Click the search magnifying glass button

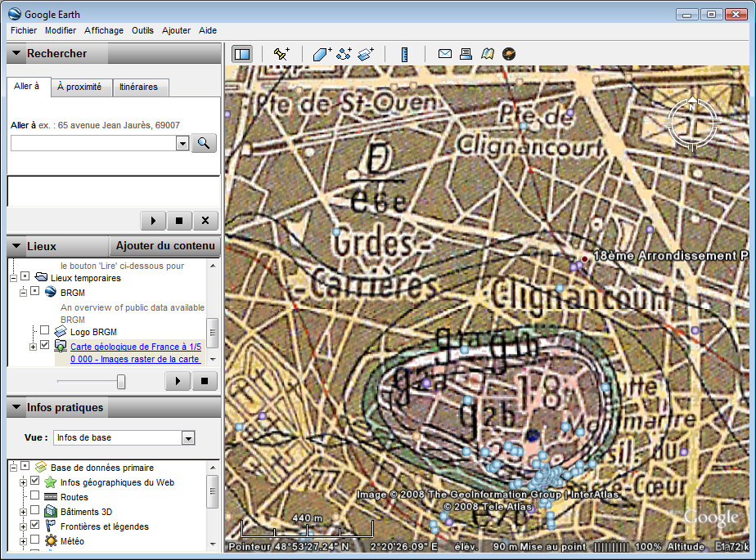pyautogui.click(x=204, y=143)
